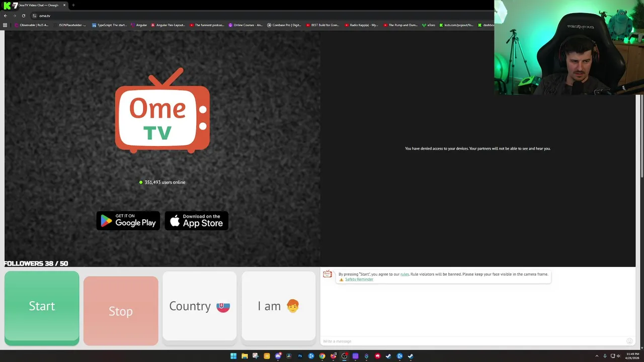Open The funniest podcast bookmark
Screen dimensions: 644x362
point(207,25)
